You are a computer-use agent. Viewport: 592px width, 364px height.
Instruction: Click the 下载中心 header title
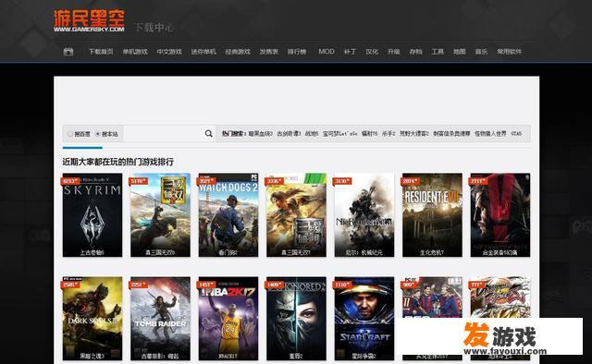click(x=154, y=28)
